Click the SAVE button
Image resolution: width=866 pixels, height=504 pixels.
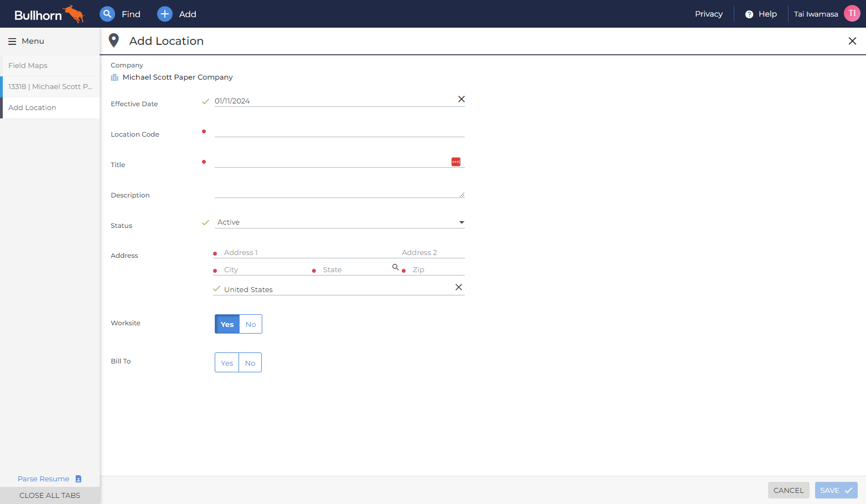tap(836, 490)
